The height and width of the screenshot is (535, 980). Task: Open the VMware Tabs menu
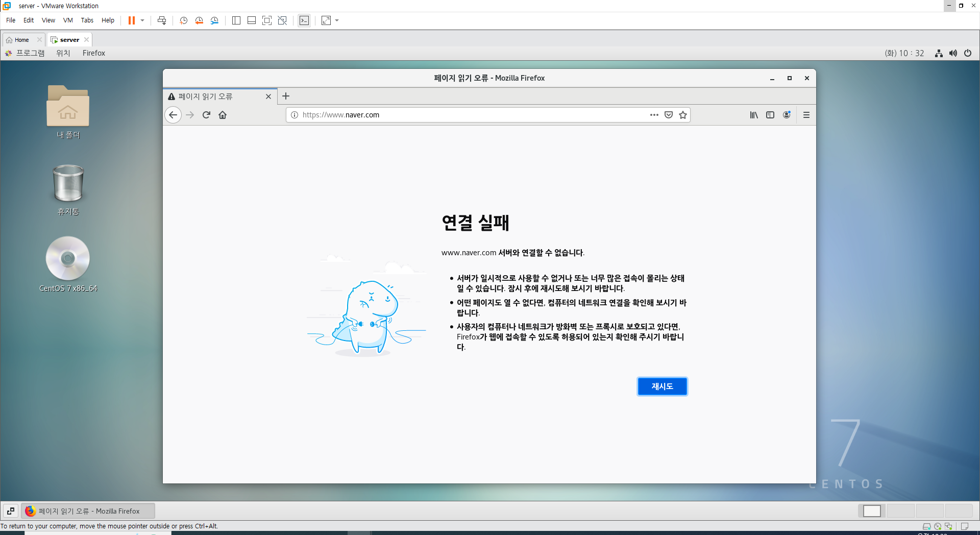pyautogui.click(x=87, y=20)
